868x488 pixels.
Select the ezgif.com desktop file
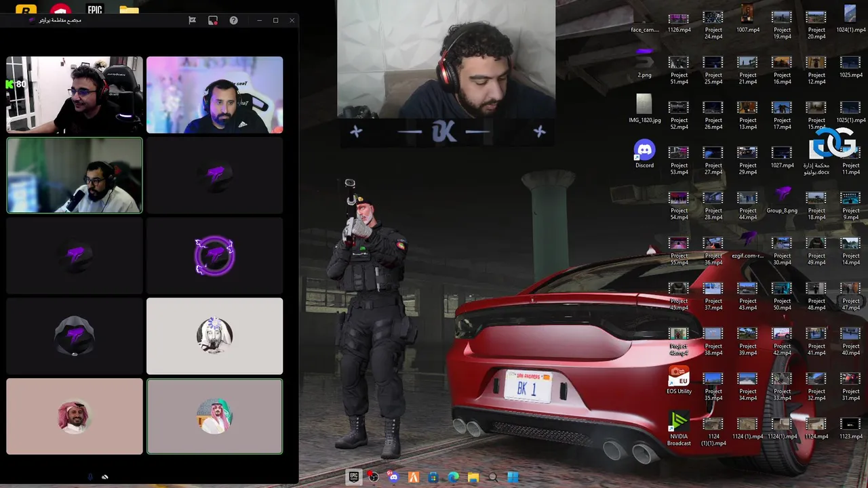747,245
